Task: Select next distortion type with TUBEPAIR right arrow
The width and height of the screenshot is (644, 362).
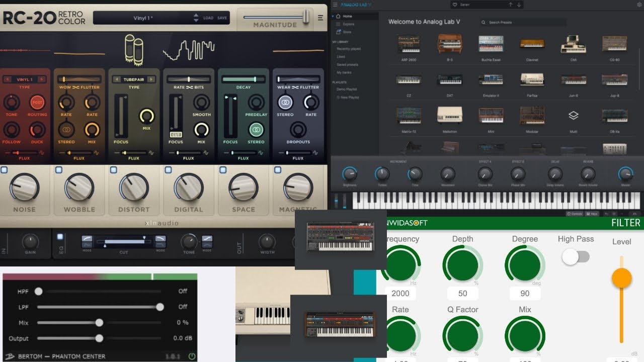Action: [151, 79]
